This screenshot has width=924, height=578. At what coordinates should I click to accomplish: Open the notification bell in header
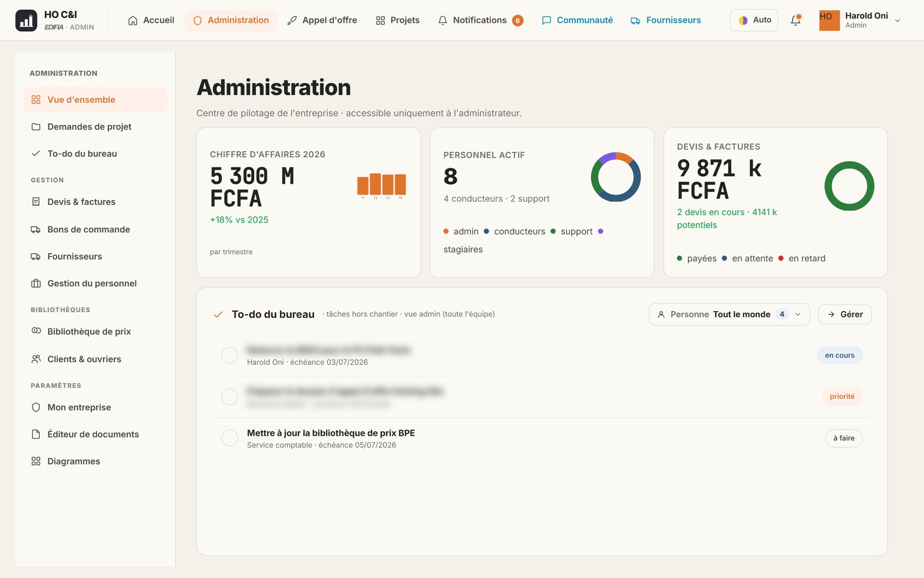(x=796, y=20)
